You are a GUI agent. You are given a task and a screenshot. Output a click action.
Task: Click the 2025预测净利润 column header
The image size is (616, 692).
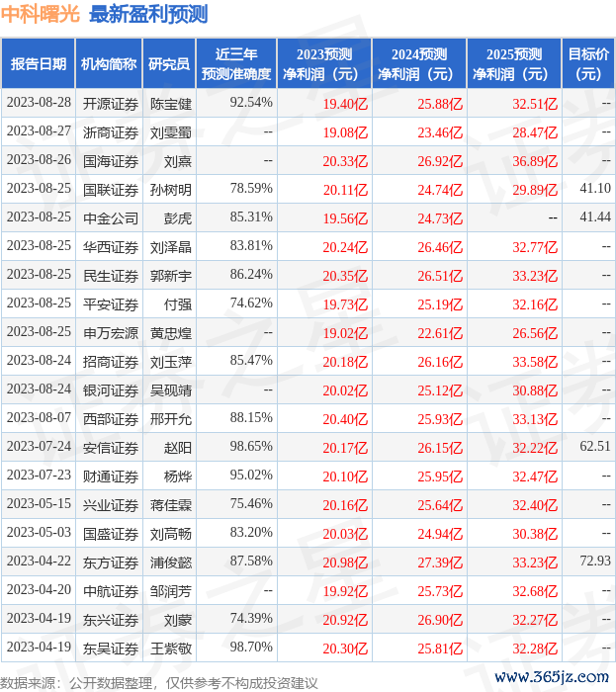tap(514, 63)
